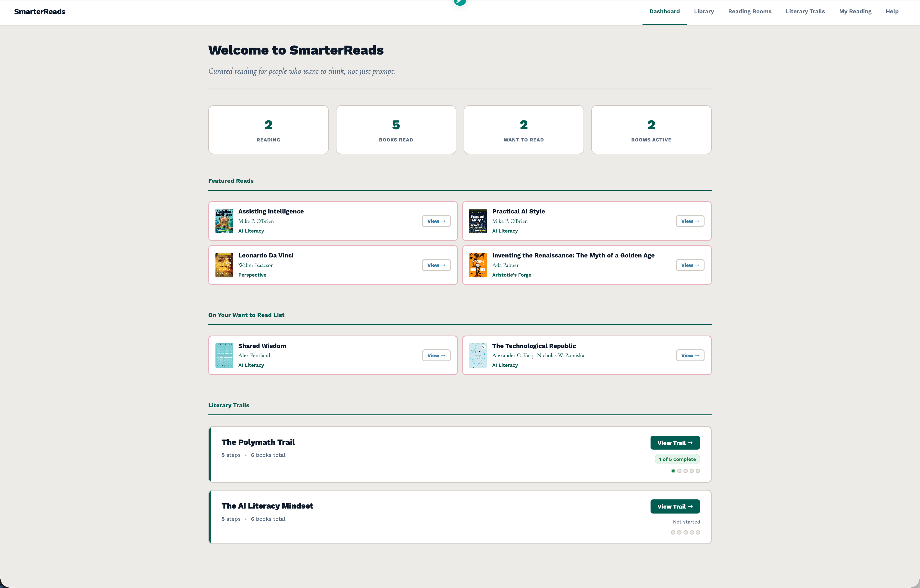
Task: Click the Perspective category label
Action: pos(252,275)
